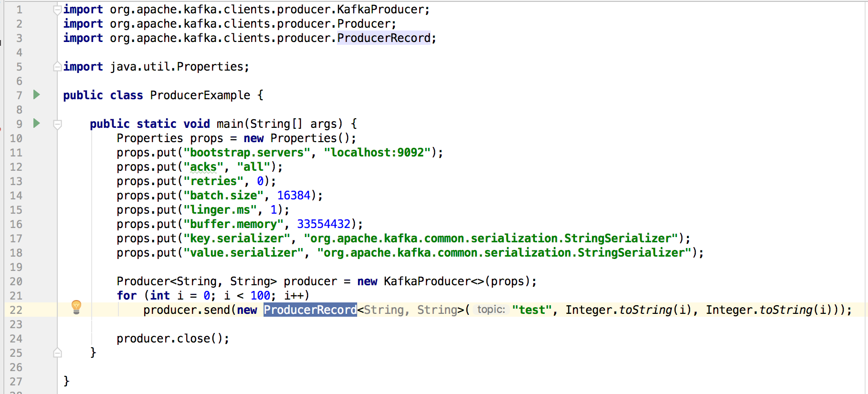Click "all" value on line 12

(254, 166)
